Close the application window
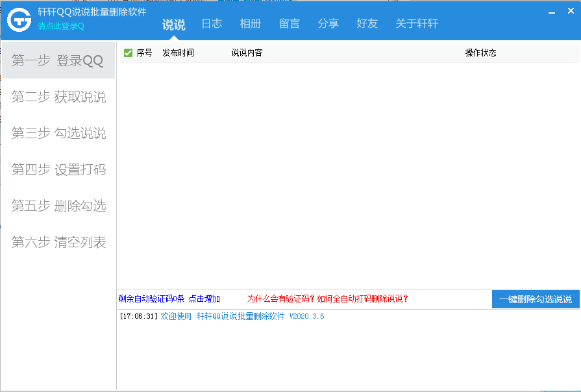This screenshot has width=581, height=392. point(571,11)
